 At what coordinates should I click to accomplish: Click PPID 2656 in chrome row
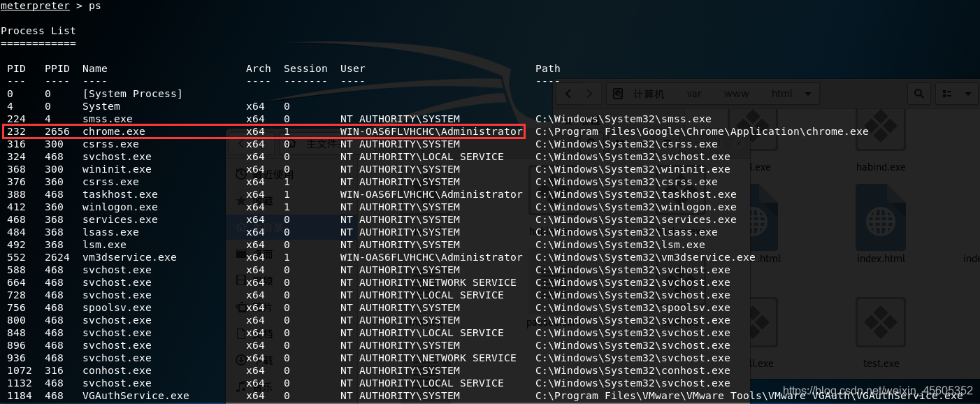(57, 131)
